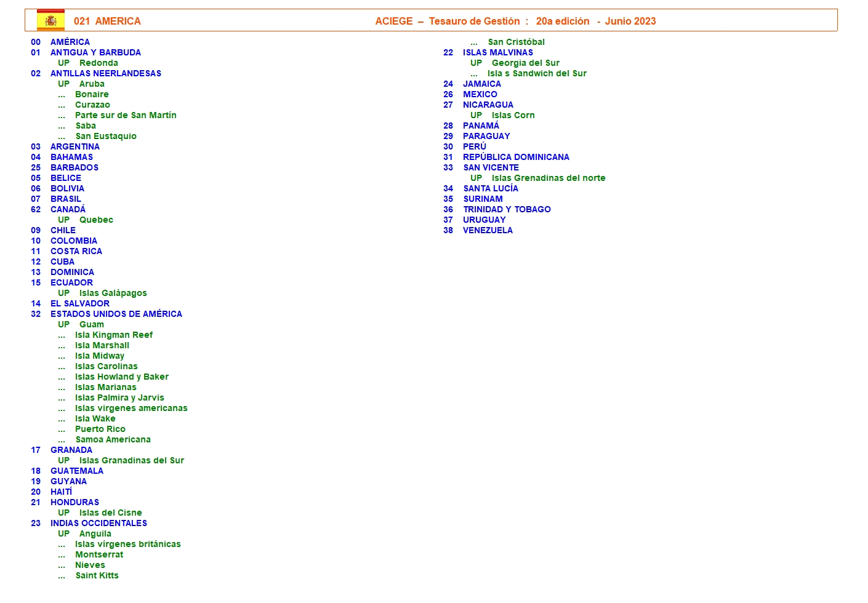Click the TRINIDAD Y TOBAGO entry

(x=507, y=209)
